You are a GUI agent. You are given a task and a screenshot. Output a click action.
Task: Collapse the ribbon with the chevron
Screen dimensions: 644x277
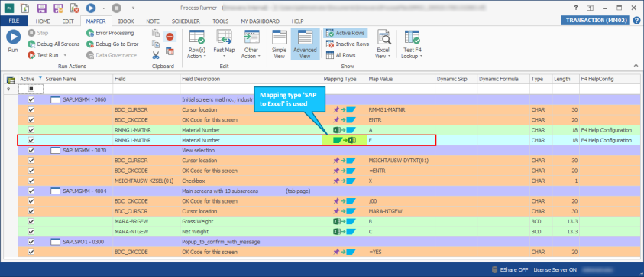click(x=636, y=66)
